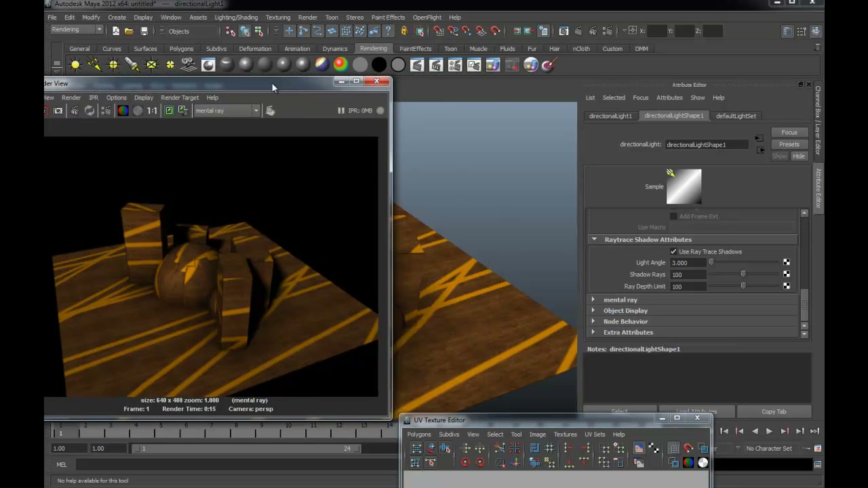The image size is (868, 488).
Task: Create a directional light from the shelf
Action: (94, 64)
